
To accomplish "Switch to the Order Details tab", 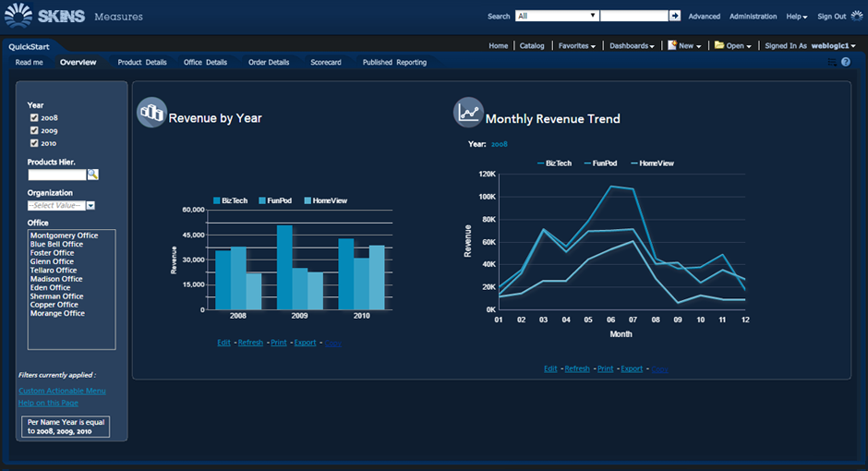I will pos(269,63).
